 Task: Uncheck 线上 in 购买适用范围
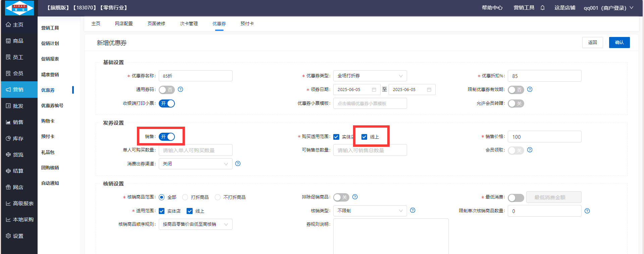(364, 137)
